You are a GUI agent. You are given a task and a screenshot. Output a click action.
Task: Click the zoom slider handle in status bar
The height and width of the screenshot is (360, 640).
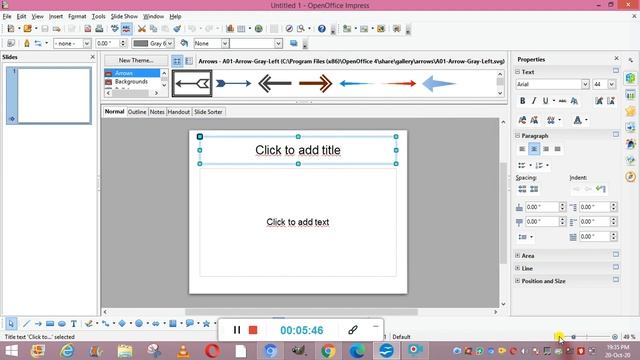(573, 337)
